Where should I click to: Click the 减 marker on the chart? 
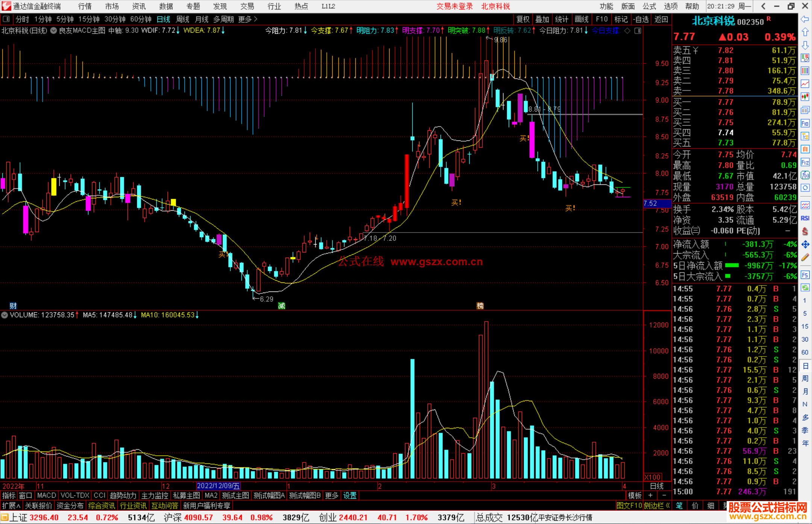tap(282, 306)
